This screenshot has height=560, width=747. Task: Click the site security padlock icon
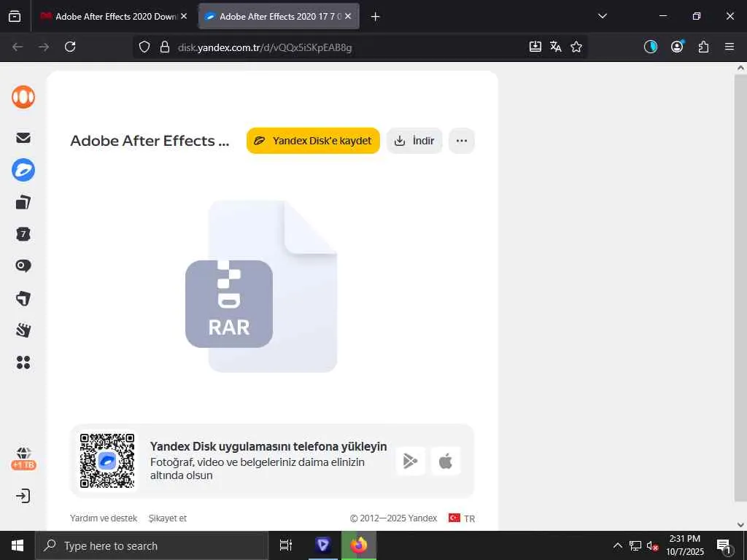(x=165, y=47)
